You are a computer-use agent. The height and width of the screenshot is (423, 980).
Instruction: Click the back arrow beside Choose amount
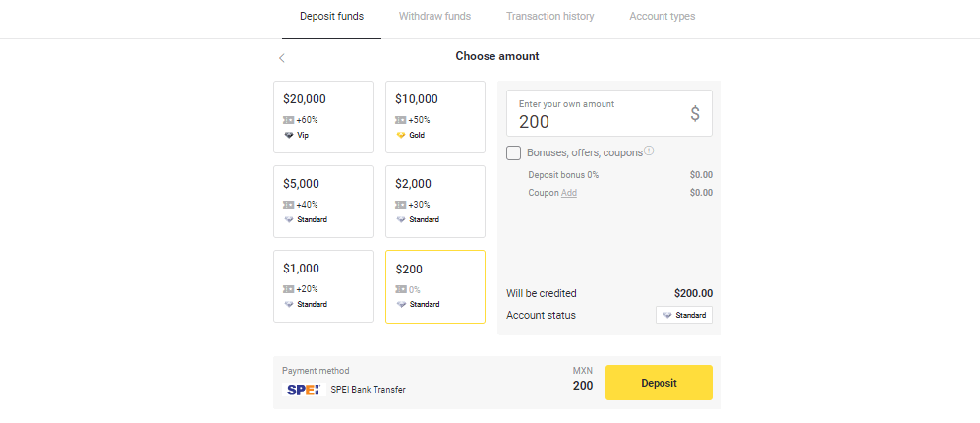tap(282, 58)
